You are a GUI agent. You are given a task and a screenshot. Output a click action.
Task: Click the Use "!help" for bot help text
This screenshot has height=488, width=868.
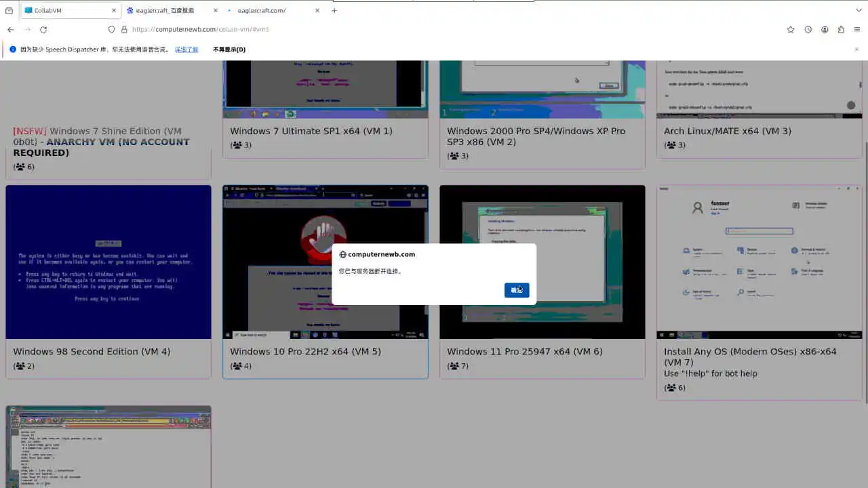[x=711, y=373]
